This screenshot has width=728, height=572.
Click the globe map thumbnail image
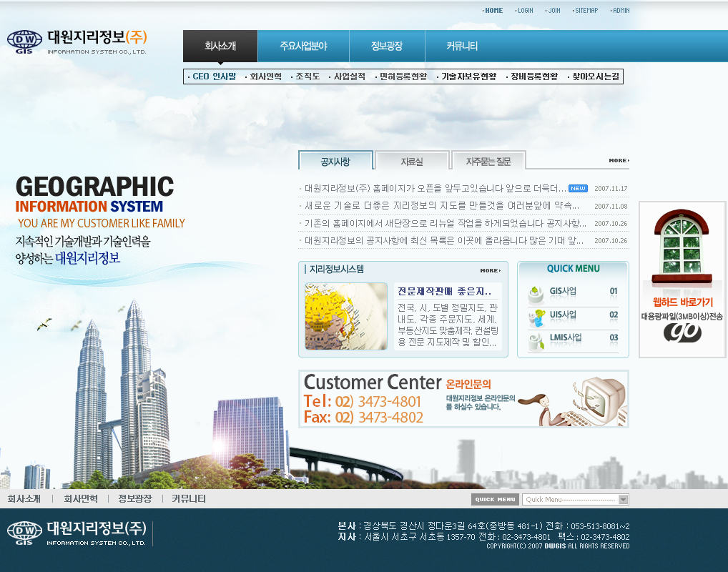coord(346,316)
